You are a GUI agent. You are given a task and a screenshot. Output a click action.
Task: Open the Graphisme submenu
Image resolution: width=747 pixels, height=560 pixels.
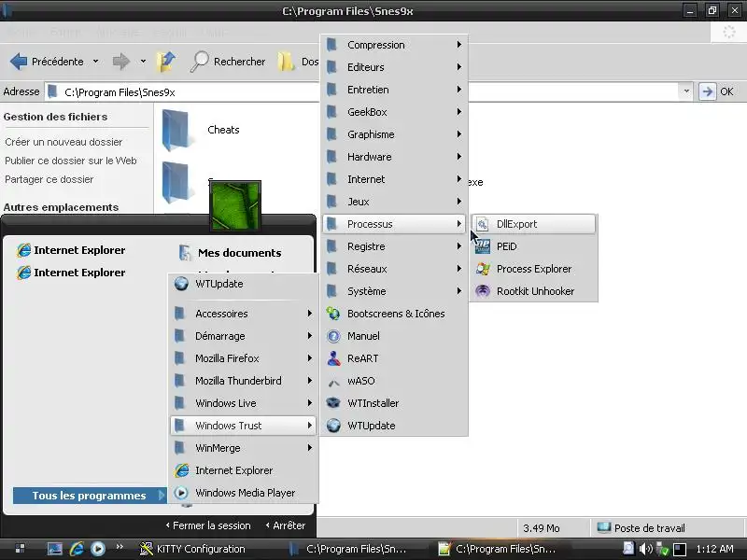click(x=394, y=134)
